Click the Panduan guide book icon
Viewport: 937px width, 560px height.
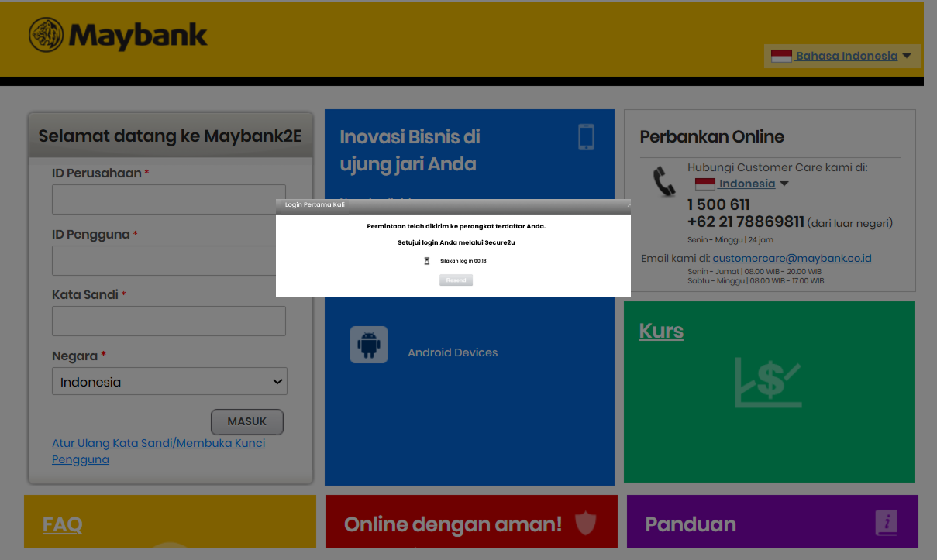tap(886, 523)
